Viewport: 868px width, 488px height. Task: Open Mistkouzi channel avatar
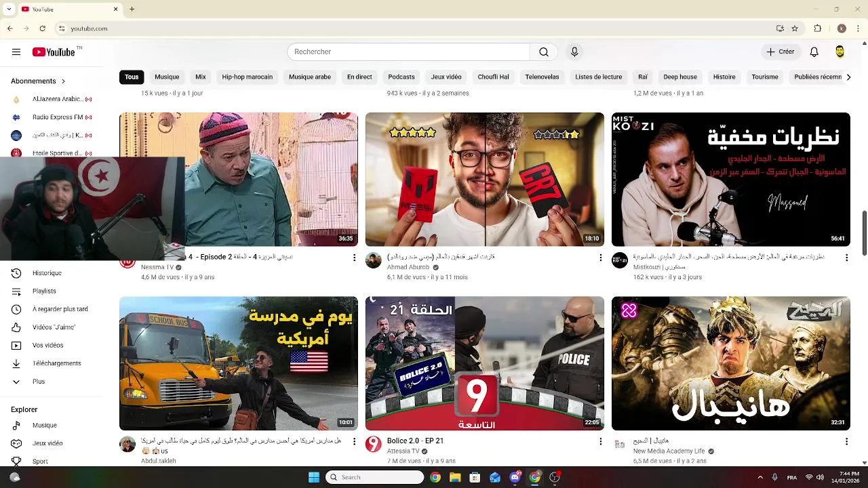[620, 261]
